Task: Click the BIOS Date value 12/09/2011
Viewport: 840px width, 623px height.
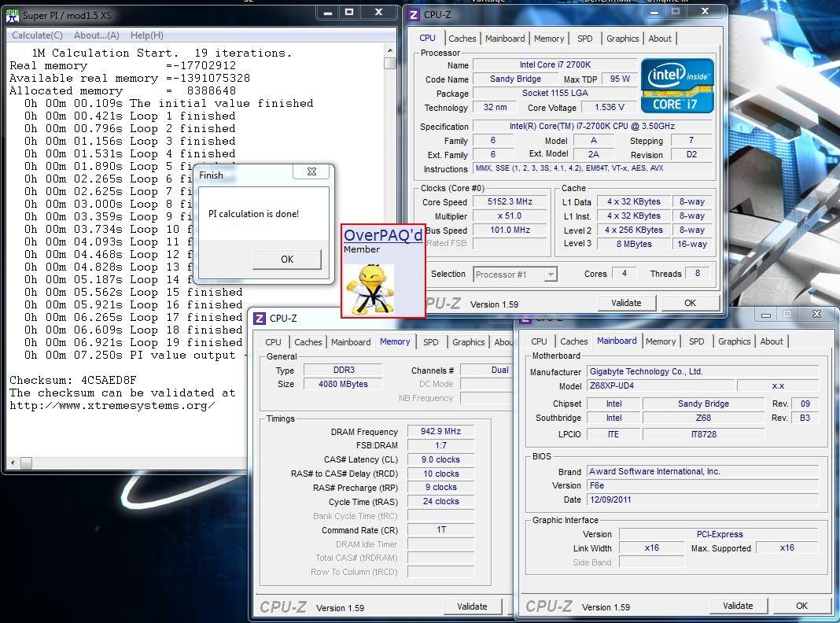Action: pos(703,500)
